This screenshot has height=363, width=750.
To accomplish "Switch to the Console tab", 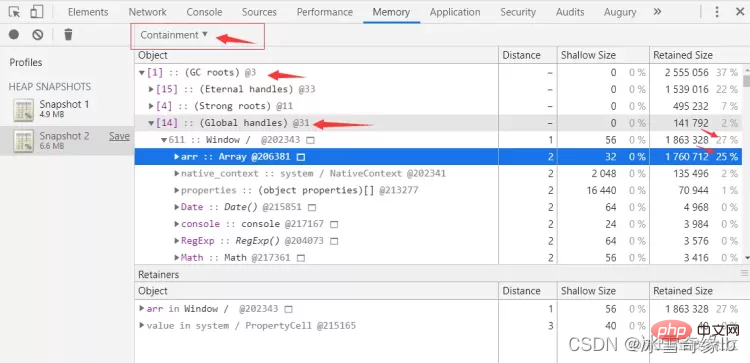I will coord(204,12).
